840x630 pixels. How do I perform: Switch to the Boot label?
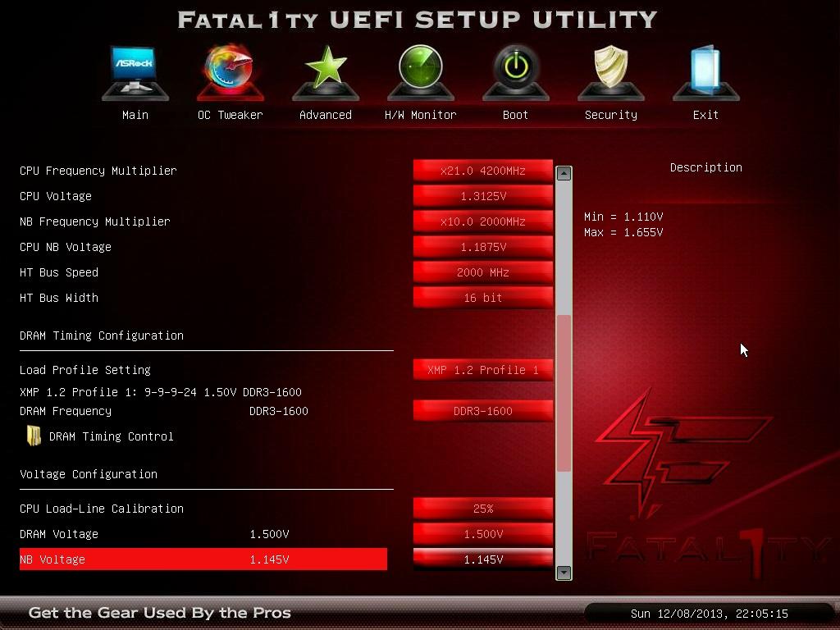[x=515, y=115]
